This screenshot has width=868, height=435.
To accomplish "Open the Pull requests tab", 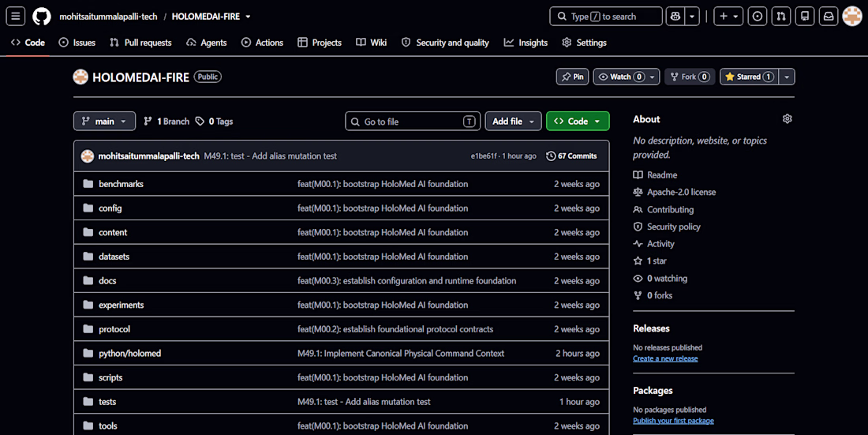I will (140, 43).
